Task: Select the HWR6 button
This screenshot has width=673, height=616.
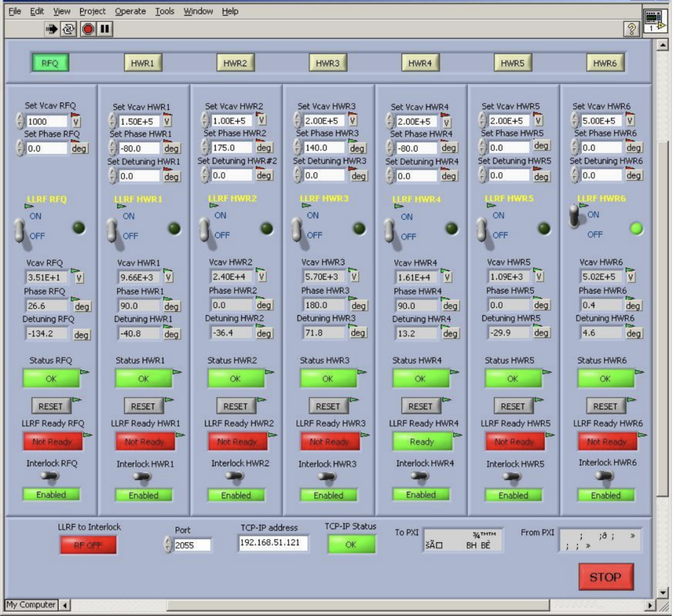Action: (605, 63)
